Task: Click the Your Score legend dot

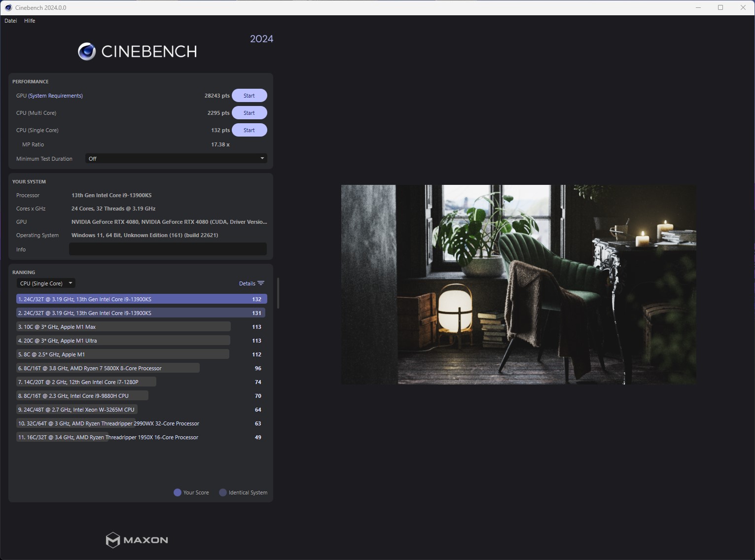Action: point(177,492)
